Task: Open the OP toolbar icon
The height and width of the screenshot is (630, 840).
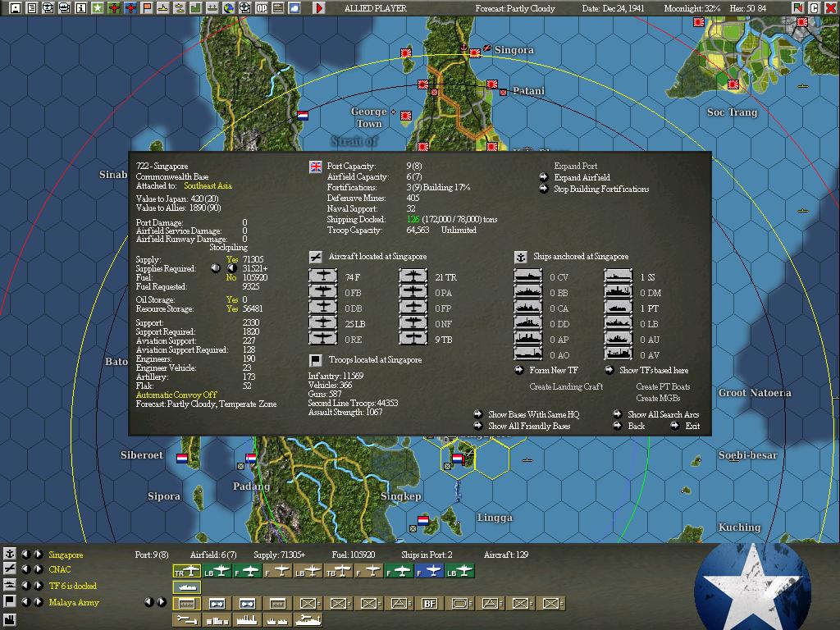Action: point(262,7)
